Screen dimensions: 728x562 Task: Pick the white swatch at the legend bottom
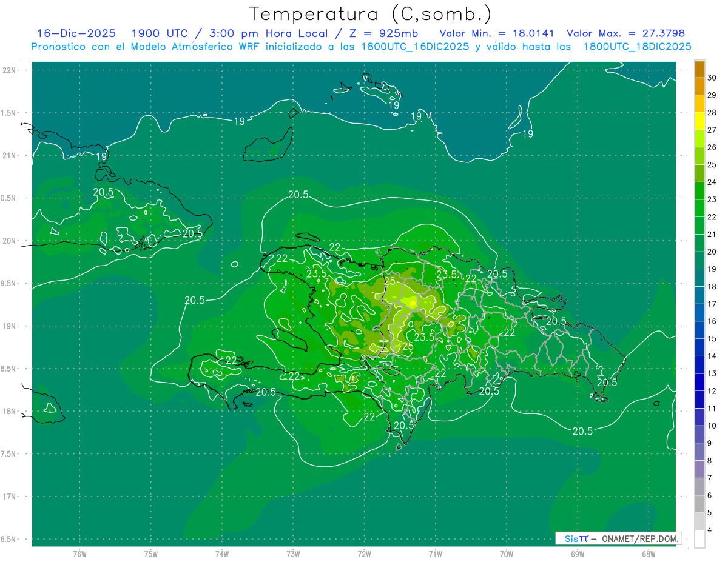tap(699, 539)
